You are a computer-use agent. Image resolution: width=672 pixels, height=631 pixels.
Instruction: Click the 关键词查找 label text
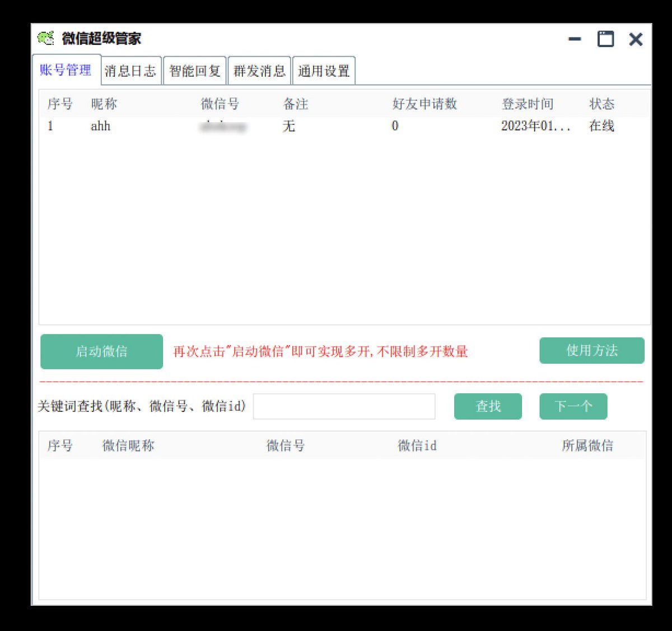[x=142, y=406]
